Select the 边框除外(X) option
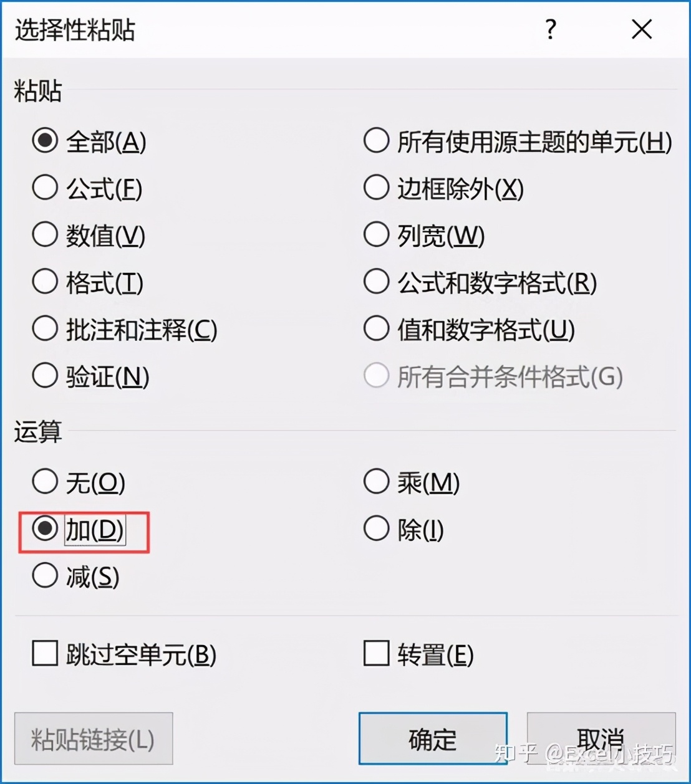 coord(376,187)
